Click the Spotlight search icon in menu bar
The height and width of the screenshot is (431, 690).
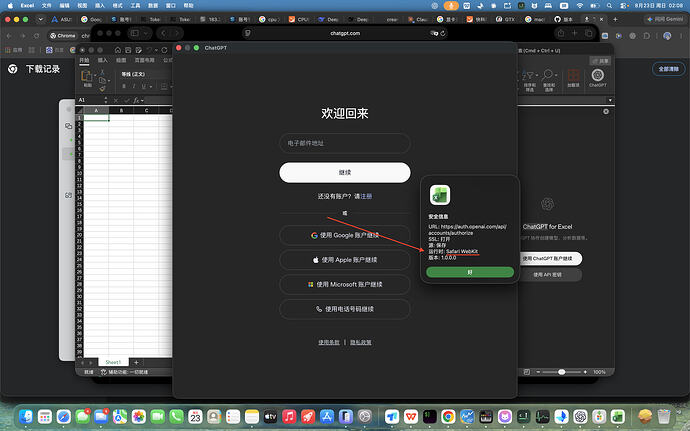[x=609, y=6]
